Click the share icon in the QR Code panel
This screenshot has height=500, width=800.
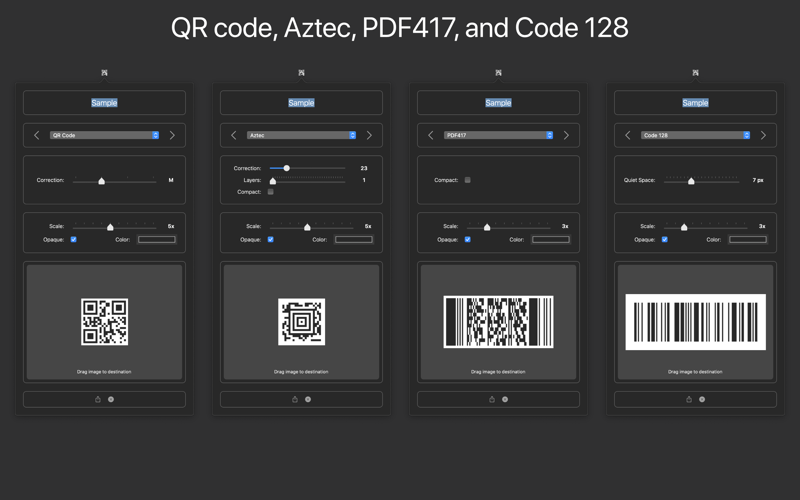(x=97, y=399)
